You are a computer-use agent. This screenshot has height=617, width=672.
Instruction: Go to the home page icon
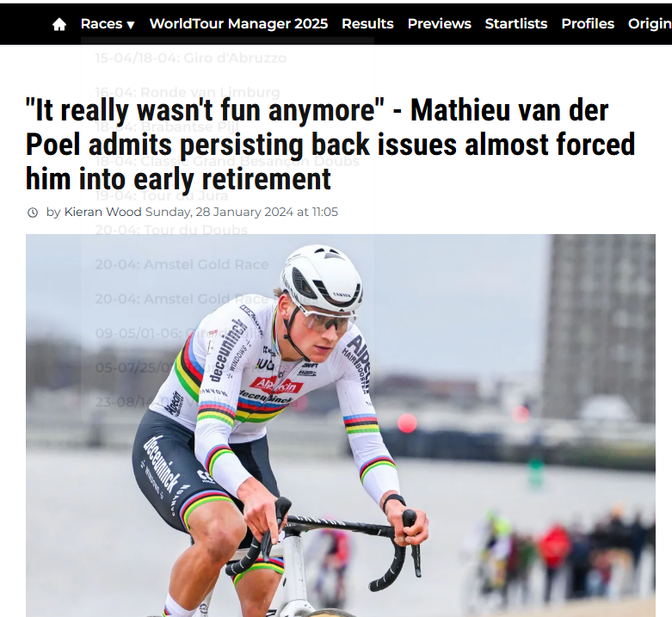coord(59,24)
